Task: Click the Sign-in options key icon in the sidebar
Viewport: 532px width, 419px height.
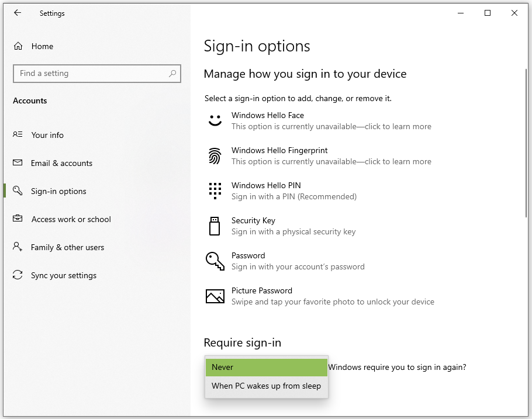Action: click(x=18, y=191)
